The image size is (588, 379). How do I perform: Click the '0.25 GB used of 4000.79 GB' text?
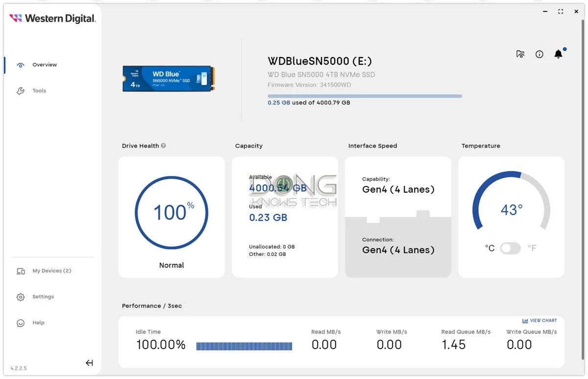(x=309, y=103)
